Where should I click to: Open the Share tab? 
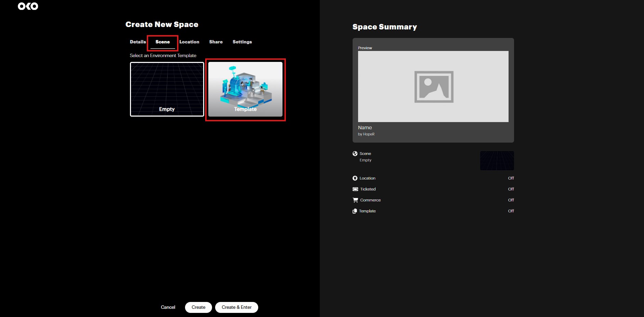216,42
